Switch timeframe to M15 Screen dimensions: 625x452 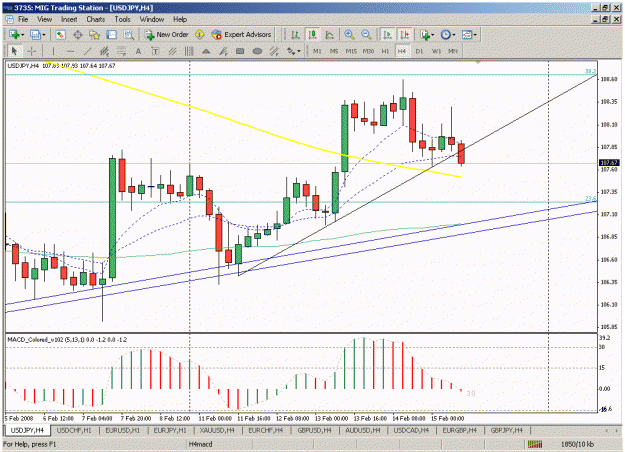tap(351, 51)
